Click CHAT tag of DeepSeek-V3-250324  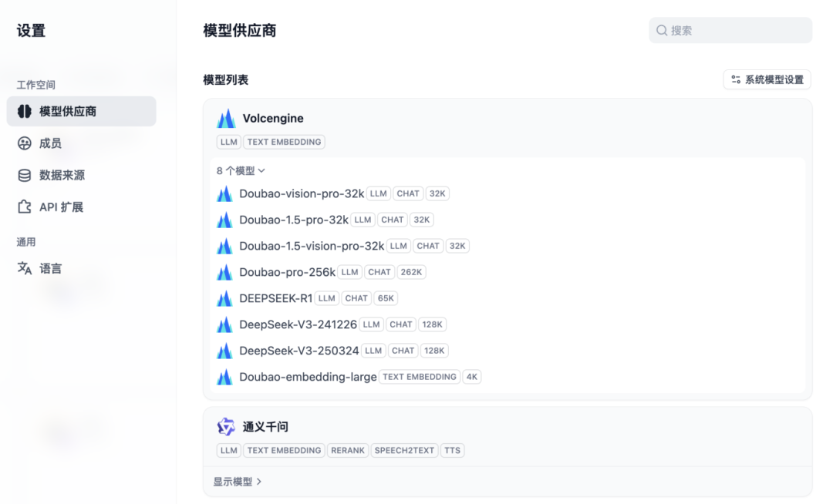point(403,351)
